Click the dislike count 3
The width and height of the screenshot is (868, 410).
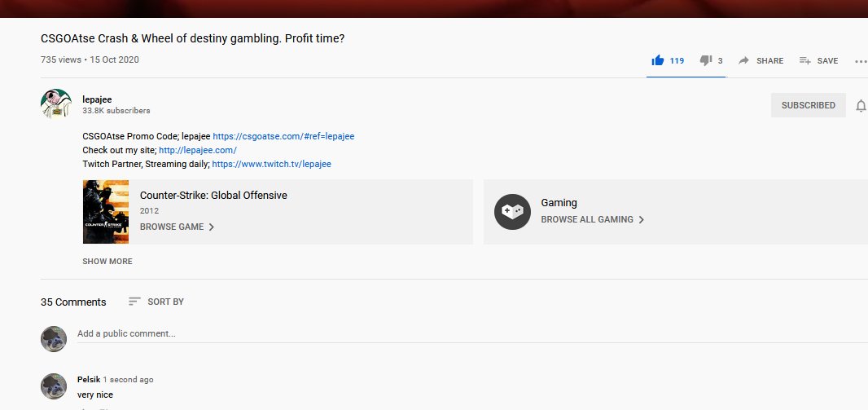pyautogui.click(x=720, y=61)
